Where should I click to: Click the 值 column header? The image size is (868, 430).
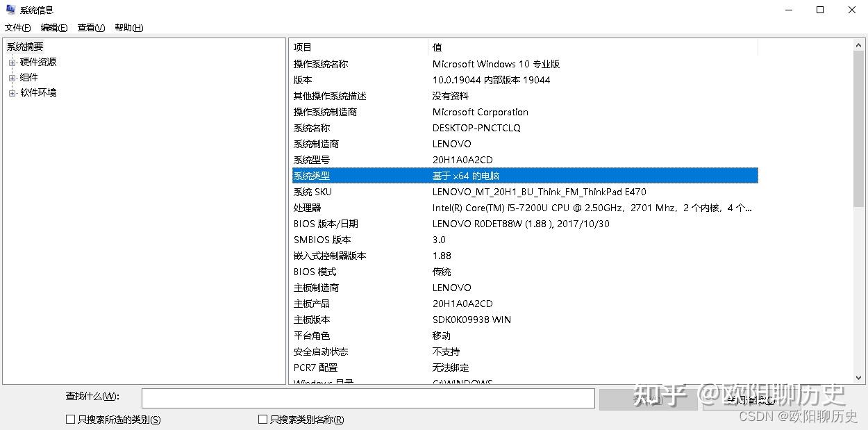(437, 47)
